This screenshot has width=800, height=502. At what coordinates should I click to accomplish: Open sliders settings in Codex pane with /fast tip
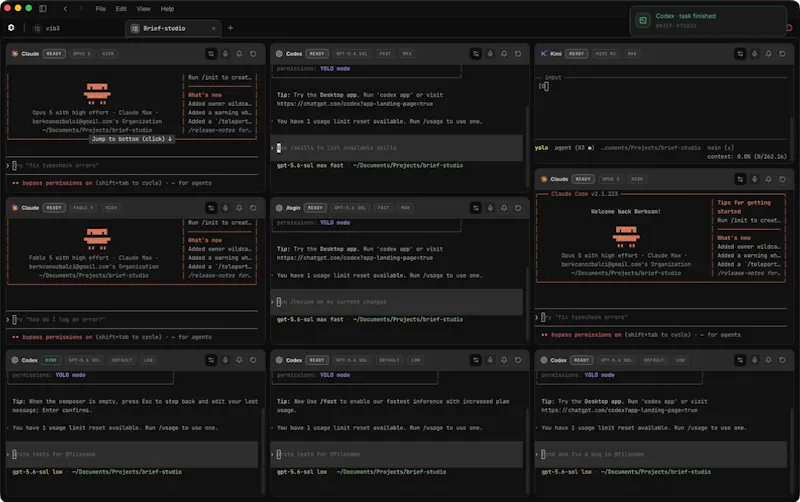(x=476, y=360)
